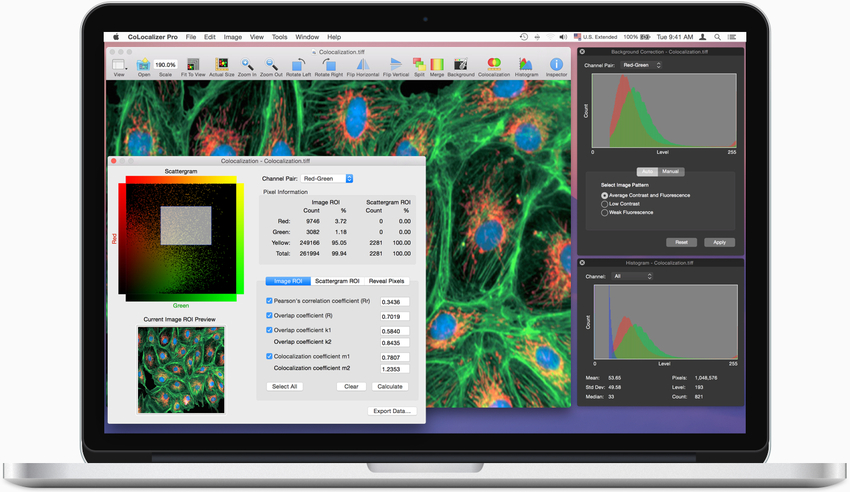Click the gray ROI square in scattergram
Screen dimensions: 850x492
[184, 225]
